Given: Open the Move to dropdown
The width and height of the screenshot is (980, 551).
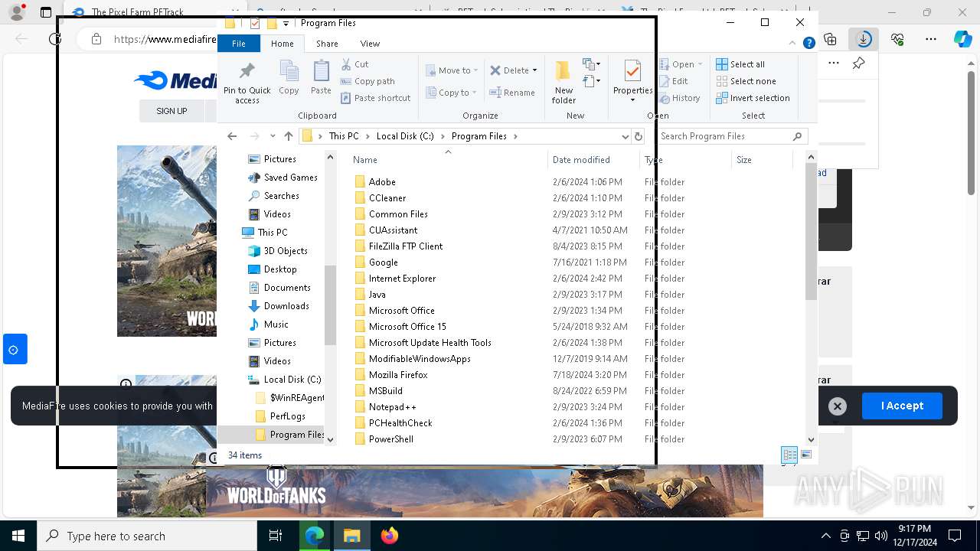Looking at the screenshot, I should tap(452, 70).
